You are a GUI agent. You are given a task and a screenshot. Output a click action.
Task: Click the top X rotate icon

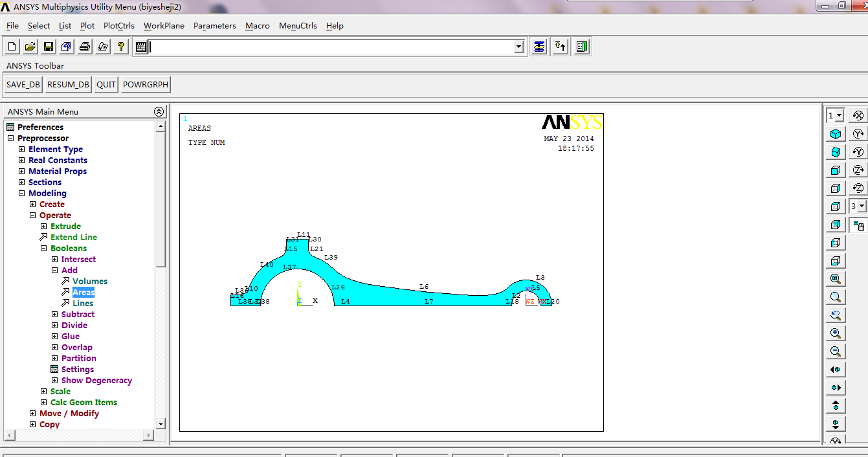pyautogui.click(x=858, y=116)
